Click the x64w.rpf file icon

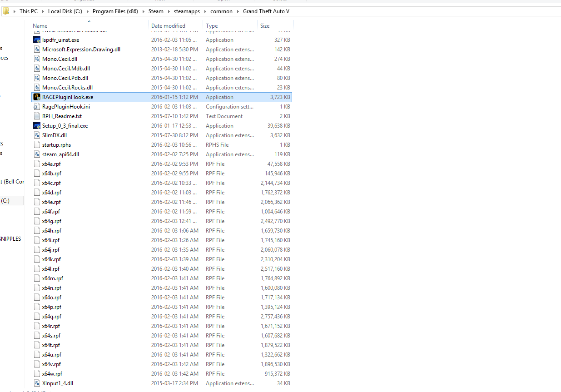pos(37,374)
